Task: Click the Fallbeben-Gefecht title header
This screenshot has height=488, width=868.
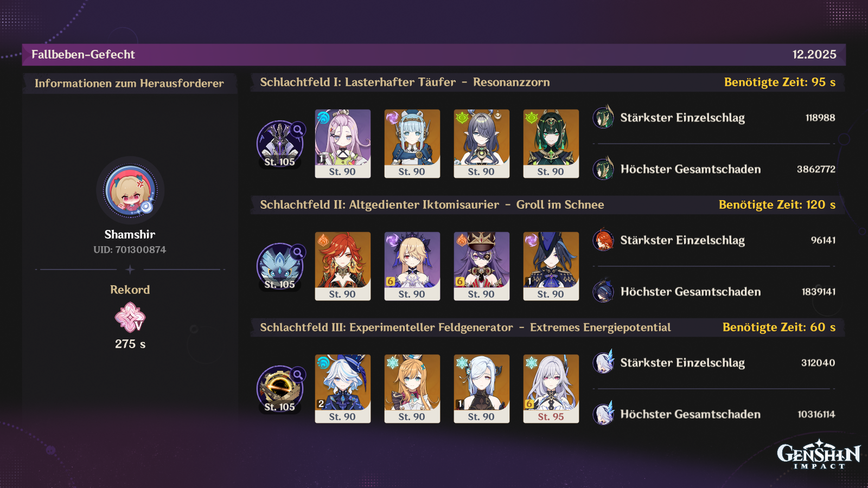Action: (x=83, y=55)
